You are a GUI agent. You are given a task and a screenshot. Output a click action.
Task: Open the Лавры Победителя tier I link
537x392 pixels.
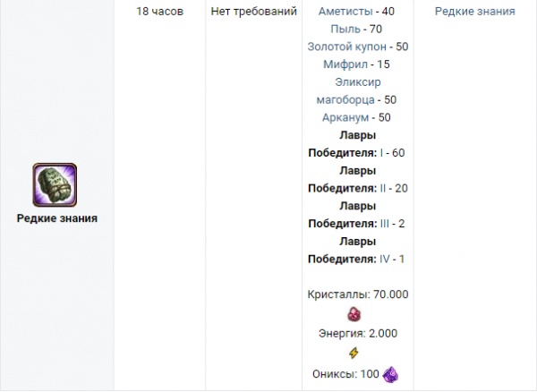pyautogui.click(x=380, y=152)
